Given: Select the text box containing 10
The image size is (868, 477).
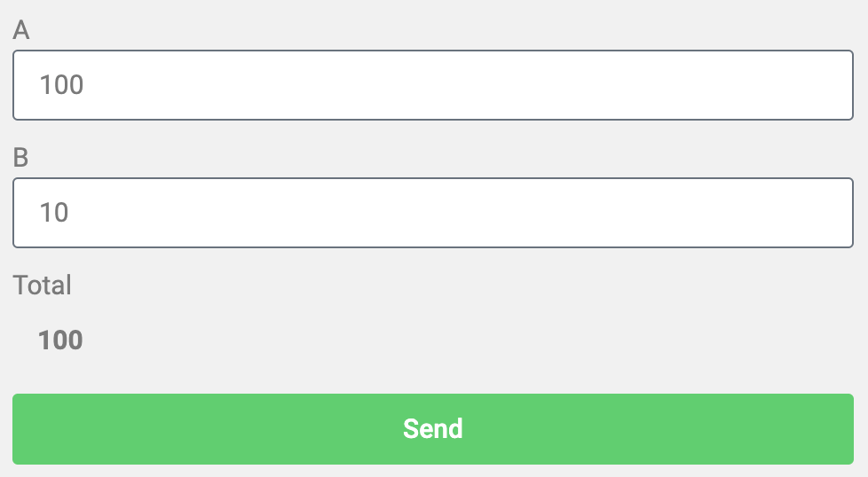Looking at the screenshot, I should pos(433,213).
